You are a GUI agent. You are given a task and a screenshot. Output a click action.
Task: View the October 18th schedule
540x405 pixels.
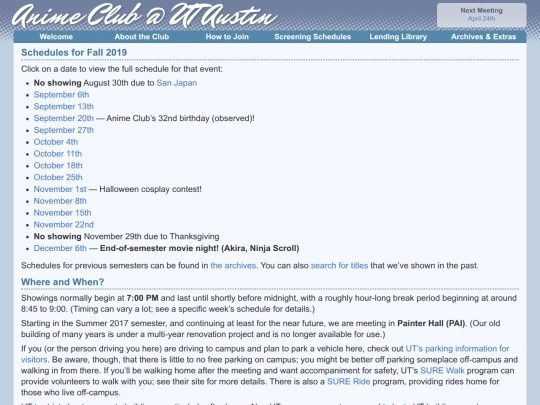point(58,165)
